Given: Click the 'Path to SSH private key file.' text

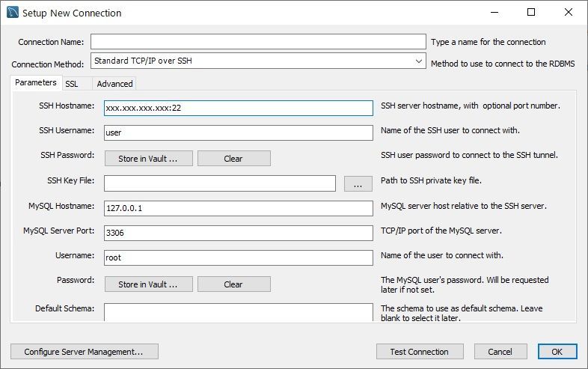Looking at the screenshot, I should [431, 180].
